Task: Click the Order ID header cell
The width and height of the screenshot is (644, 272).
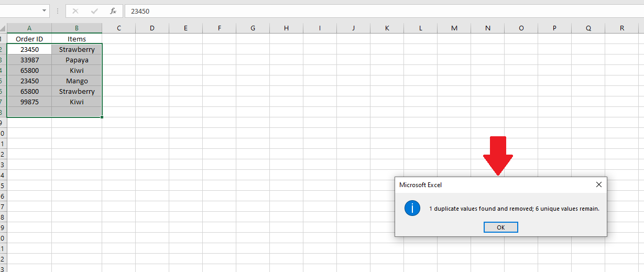Action: pyautogui.click(x=29, y=39)
